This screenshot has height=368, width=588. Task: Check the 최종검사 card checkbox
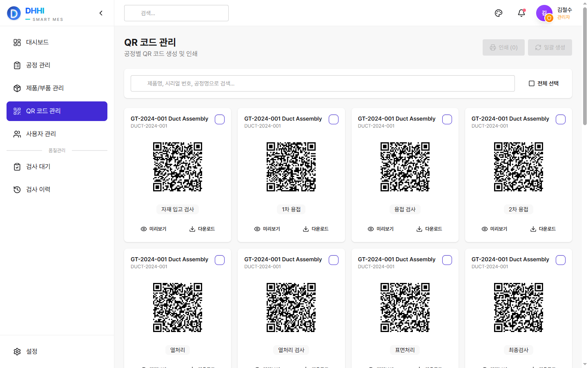[x=561, y=260]
